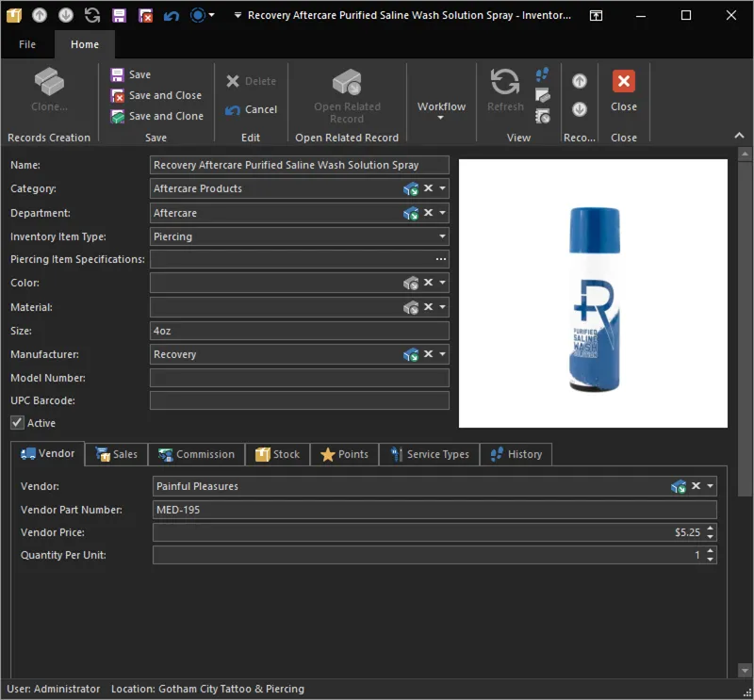The image size is (754, 700).
Task: Open related record icon for Department
Action: pyautogui.click(x=411, y=213)
